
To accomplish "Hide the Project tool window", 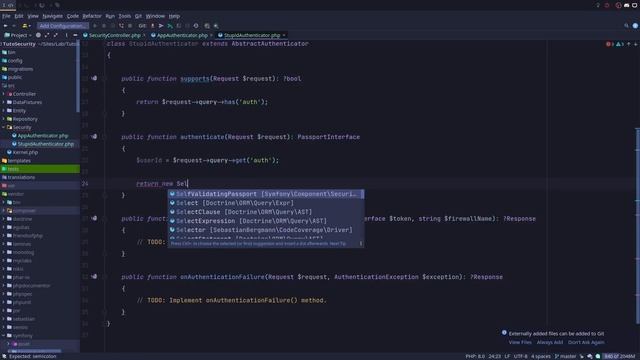I will [75, 35].
